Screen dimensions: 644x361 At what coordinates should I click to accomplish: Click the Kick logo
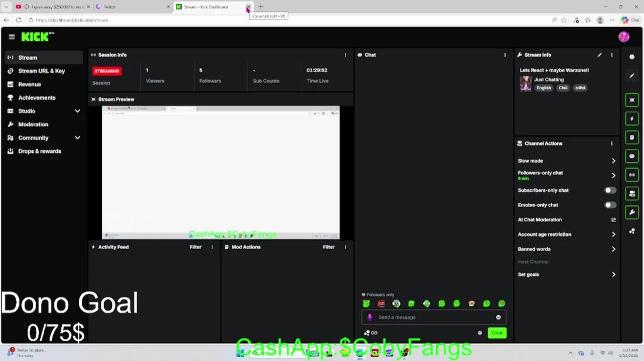coord(38,37)
